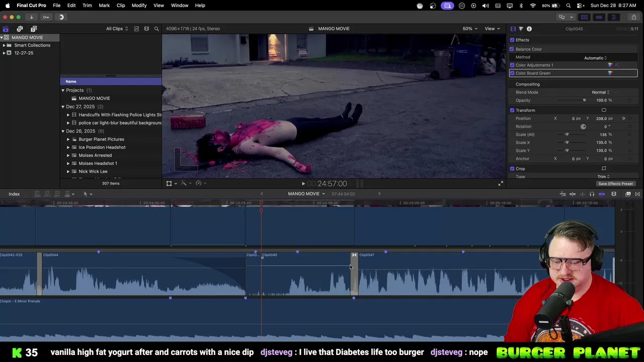Image resolution: width=644 pixels, height=362 pixels.
Task: Open the Select tool arrow dropdown
Action: click(88, 194)
